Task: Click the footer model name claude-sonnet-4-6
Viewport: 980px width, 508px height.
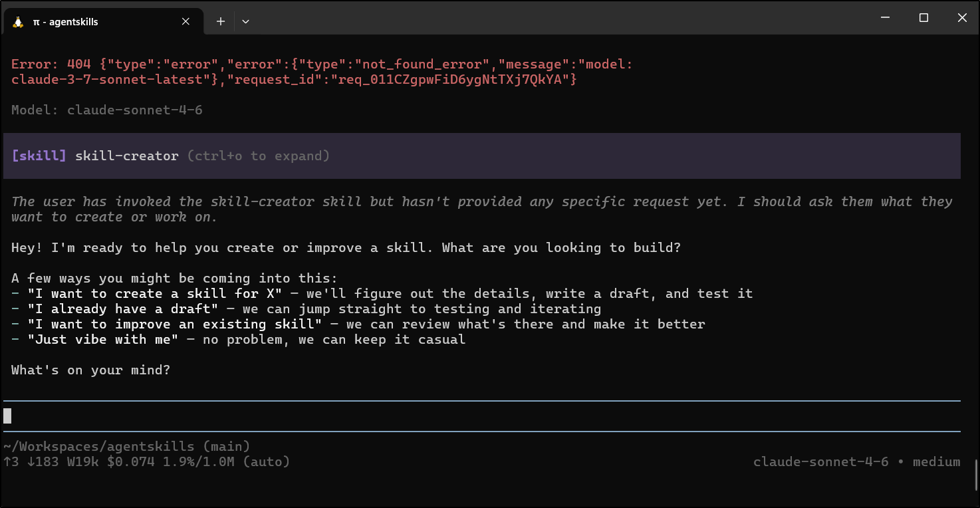Action: click(820, 461)
